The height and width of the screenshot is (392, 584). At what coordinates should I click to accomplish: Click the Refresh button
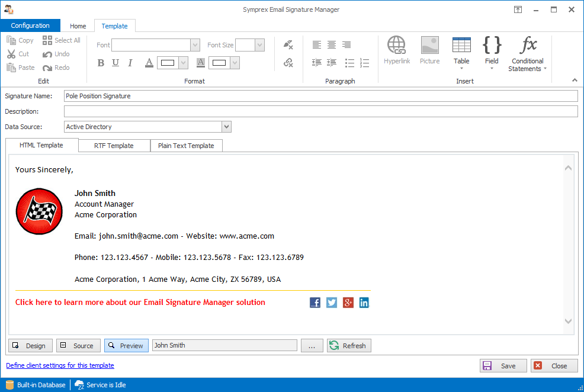click(349, 345)
